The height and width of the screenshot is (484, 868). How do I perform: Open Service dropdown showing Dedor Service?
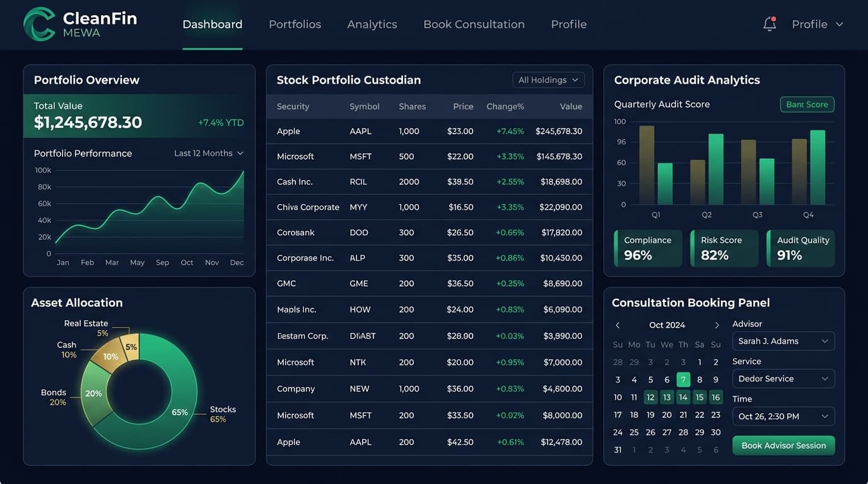point(783,379)
